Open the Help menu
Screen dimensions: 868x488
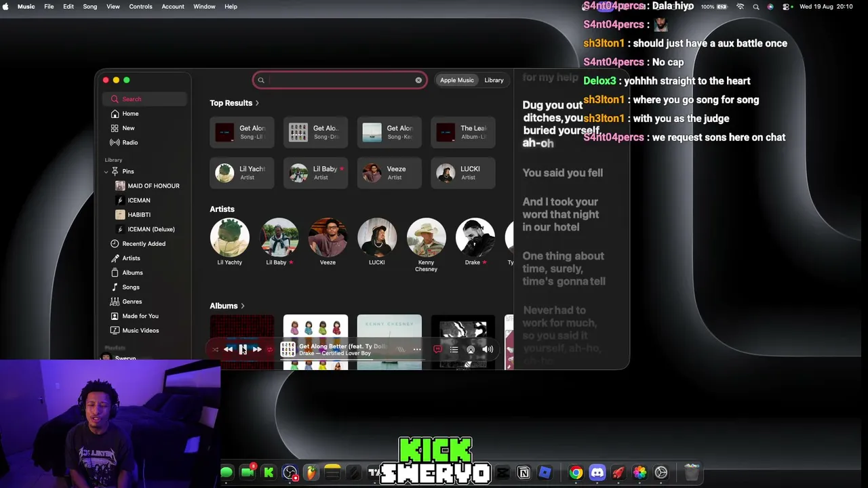pos(231,7)
